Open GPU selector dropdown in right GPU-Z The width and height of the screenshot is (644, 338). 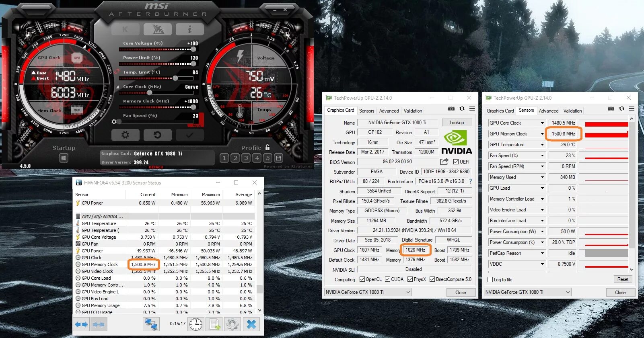tap(528, 292)
